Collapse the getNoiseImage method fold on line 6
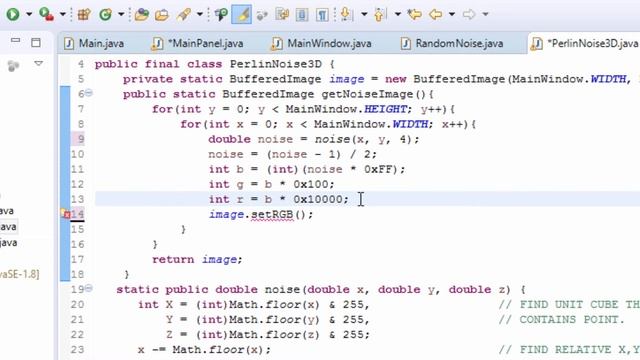This screenshot has width=640, height=360. [x=89, y=93]
